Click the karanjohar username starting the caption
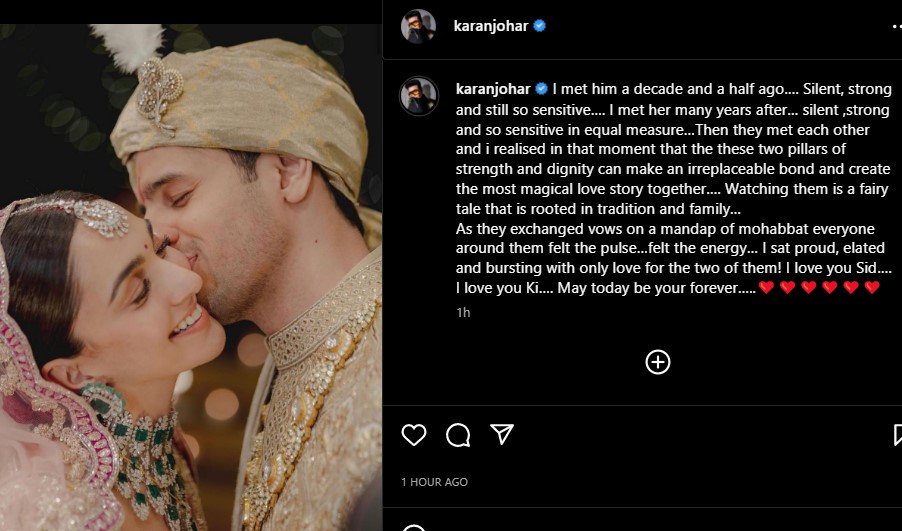 click(x=493, y=89)
